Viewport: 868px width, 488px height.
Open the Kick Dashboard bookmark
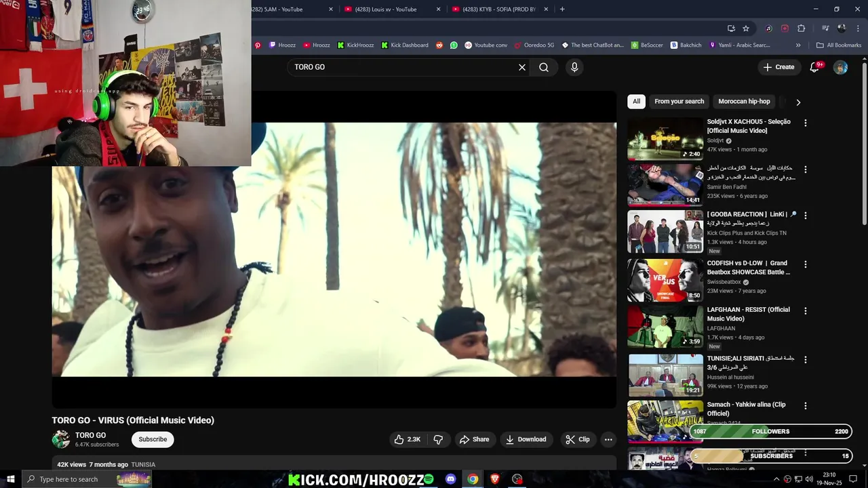click(405, 45)
